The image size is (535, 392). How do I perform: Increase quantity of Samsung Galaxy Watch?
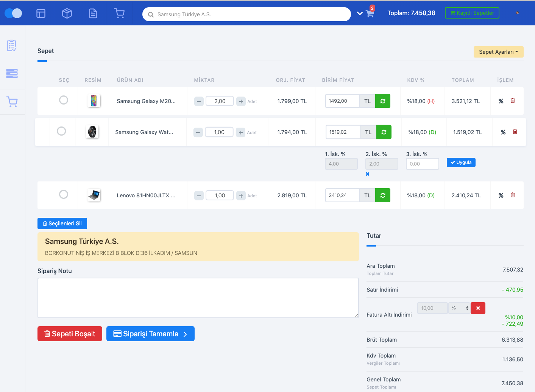click(241, 133)
